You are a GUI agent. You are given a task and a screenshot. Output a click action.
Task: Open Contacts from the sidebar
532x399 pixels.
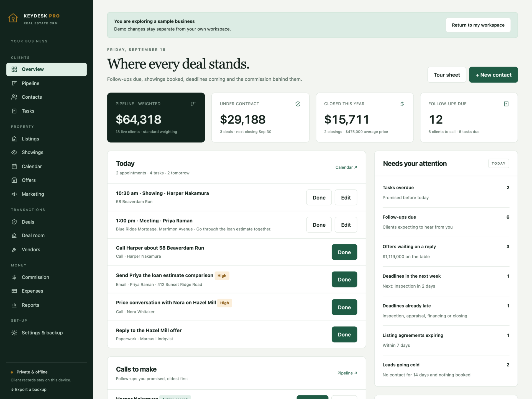[47, 97]
